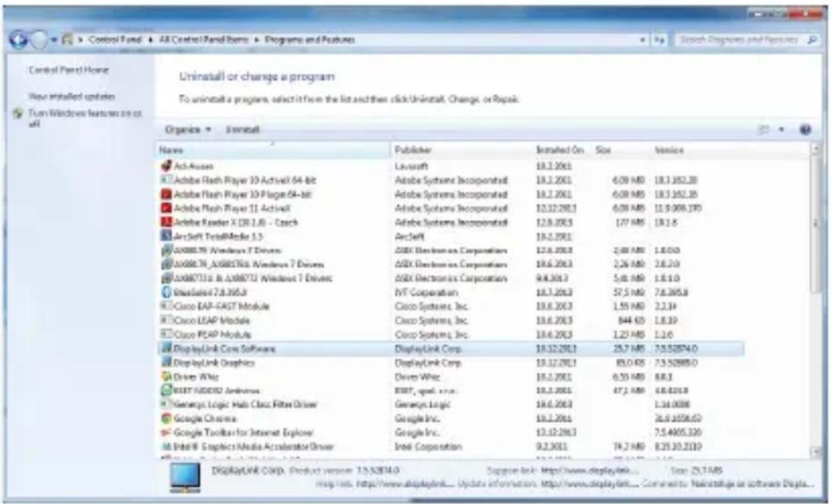The width and height of the screenshot is (832, 504).
Task: Select the AX88179 Windows 7 Drivers row
Action: (451, 250)
